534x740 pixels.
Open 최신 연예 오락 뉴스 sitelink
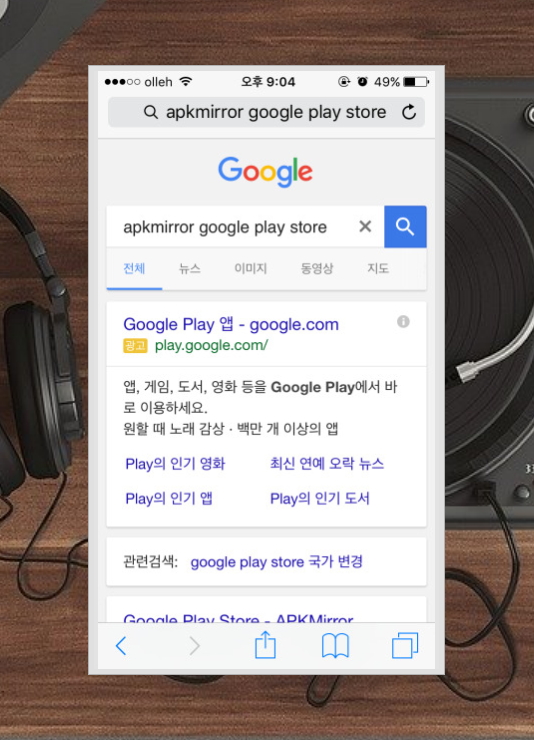click(x=327, y=463)
